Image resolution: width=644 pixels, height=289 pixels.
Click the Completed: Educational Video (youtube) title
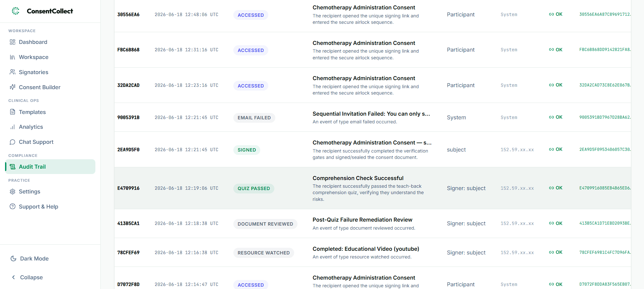[x=366, y=249]
